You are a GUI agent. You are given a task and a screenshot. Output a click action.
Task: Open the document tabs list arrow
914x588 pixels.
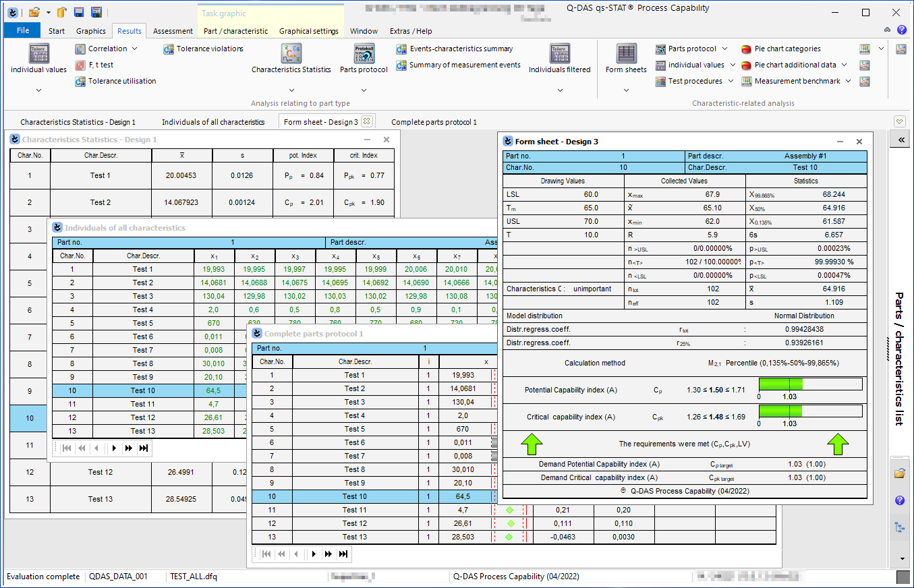(x=899, y=121)
